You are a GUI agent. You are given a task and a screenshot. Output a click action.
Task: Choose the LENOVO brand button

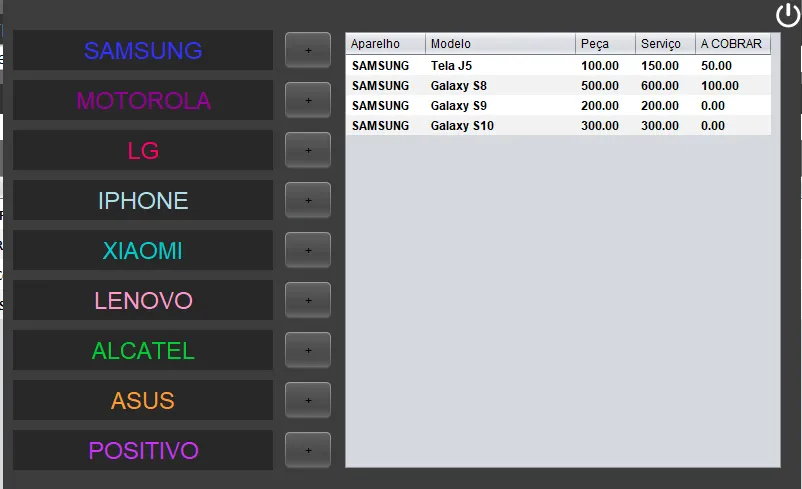[x=143, y=300]
